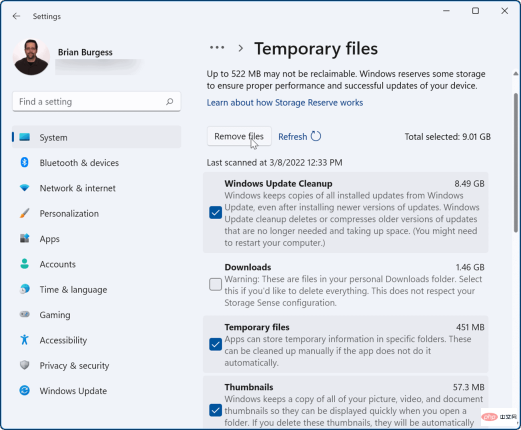Open Accessibility settings
Image resolution: width=521 pixels, height=430 pixels.
coord(97,340)
